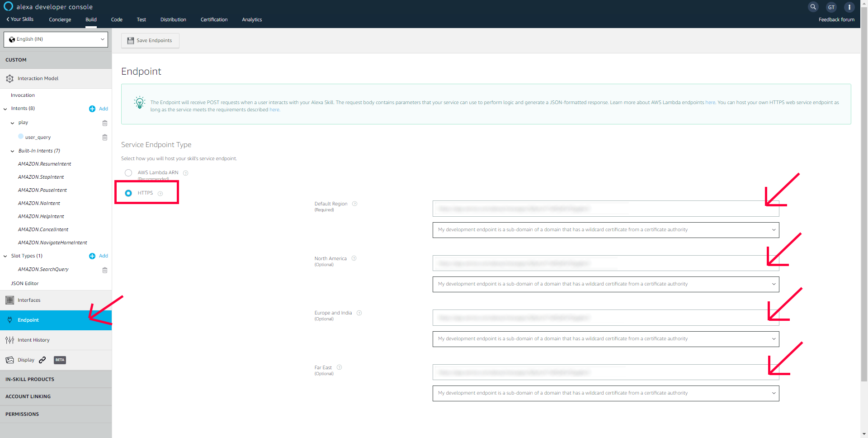
Task: Collapse the Built-In Intents tree group
Action: [13, 151]
